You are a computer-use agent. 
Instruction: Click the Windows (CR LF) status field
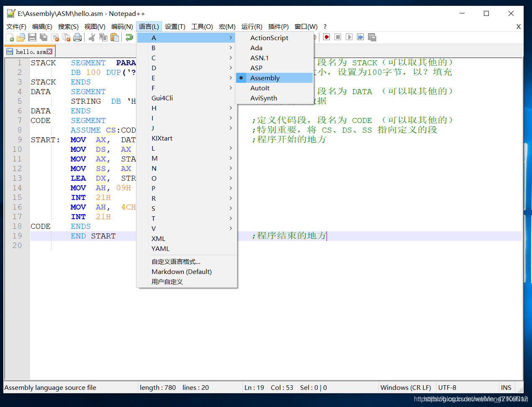pos(406,388)
